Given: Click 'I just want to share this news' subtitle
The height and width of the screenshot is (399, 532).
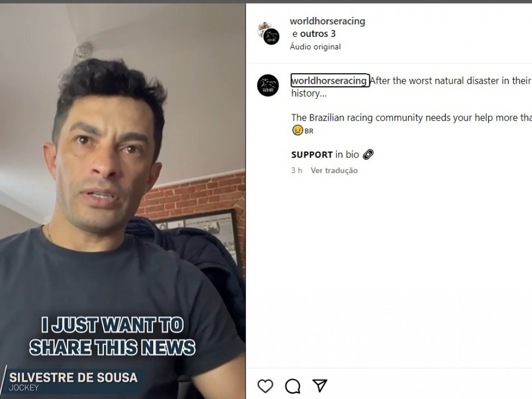Looking at the screenshot, I should (112, 336).
